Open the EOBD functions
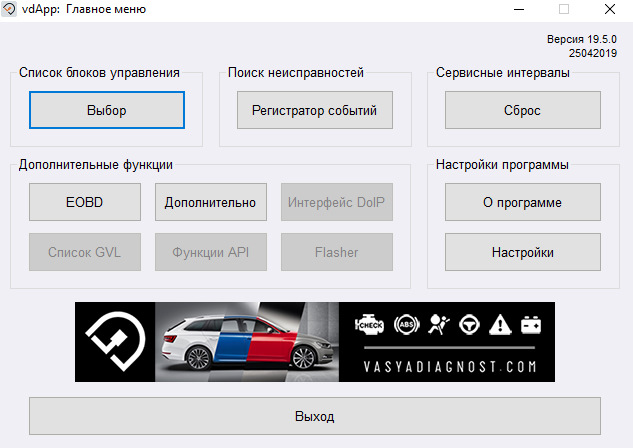This screenshot has width=633, height=448. (x=85, y=202)
